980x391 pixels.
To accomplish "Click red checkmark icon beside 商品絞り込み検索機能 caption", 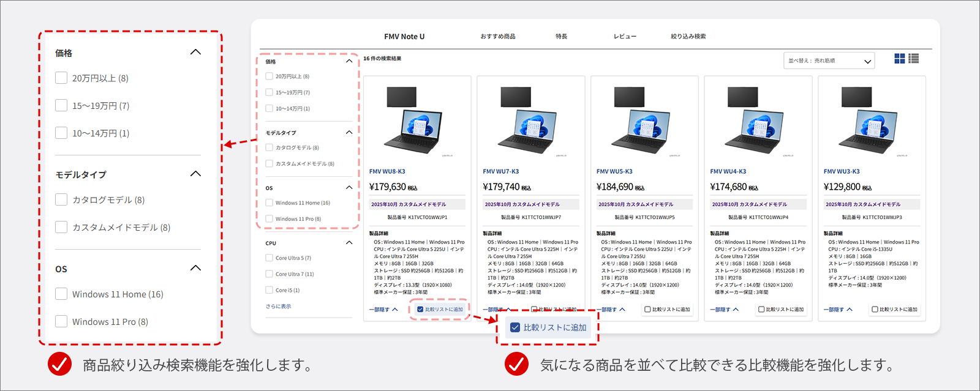I will click(x=59, y=365).
